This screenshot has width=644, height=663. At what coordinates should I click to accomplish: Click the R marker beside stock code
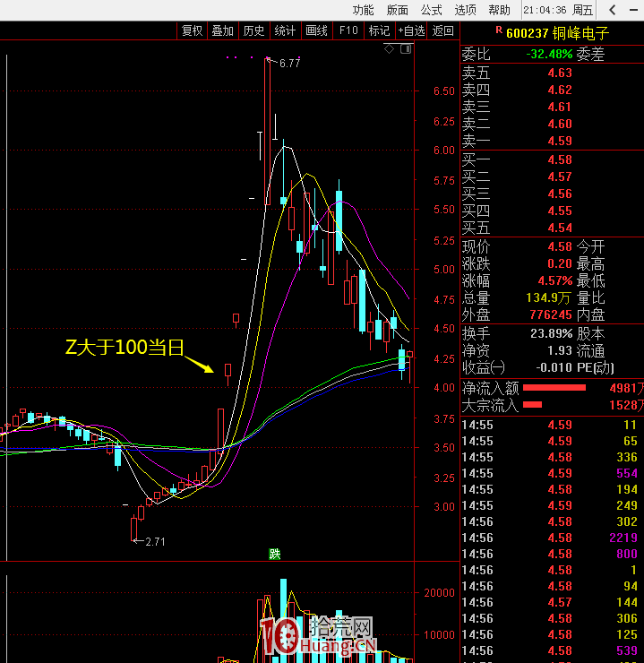pos(499,30)
